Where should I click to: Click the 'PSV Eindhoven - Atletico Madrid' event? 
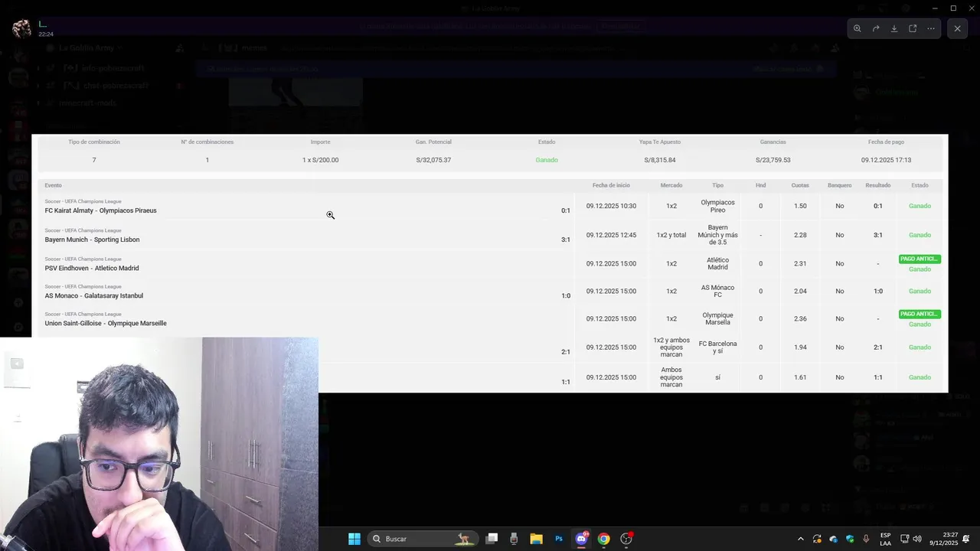(x=92, y=268)
